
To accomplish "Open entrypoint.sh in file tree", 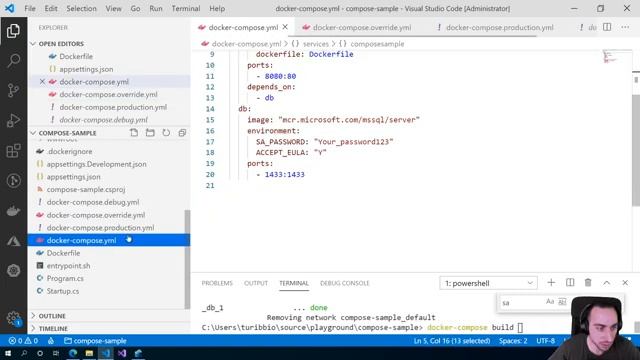I will [x=68, y=266].
